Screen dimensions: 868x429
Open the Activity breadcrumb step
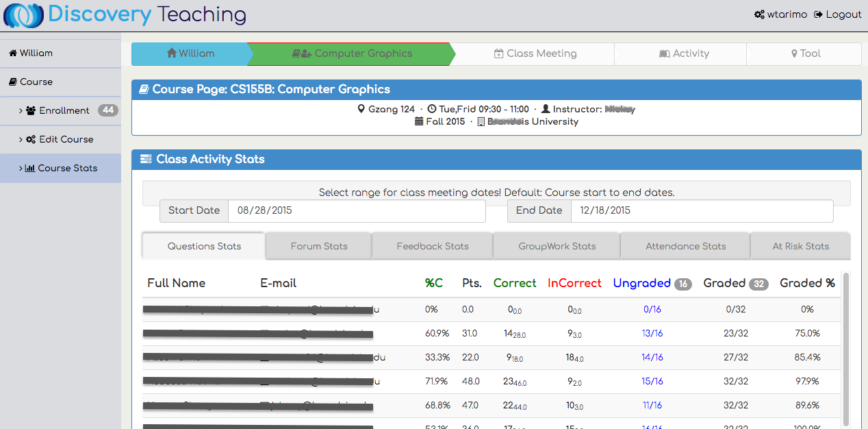click(x=683, y=53)
